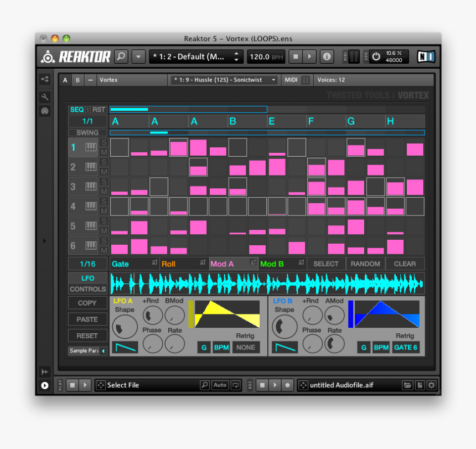Start the Reaktor clock play button
Screen dimensions: 476x449
(309, 56)
